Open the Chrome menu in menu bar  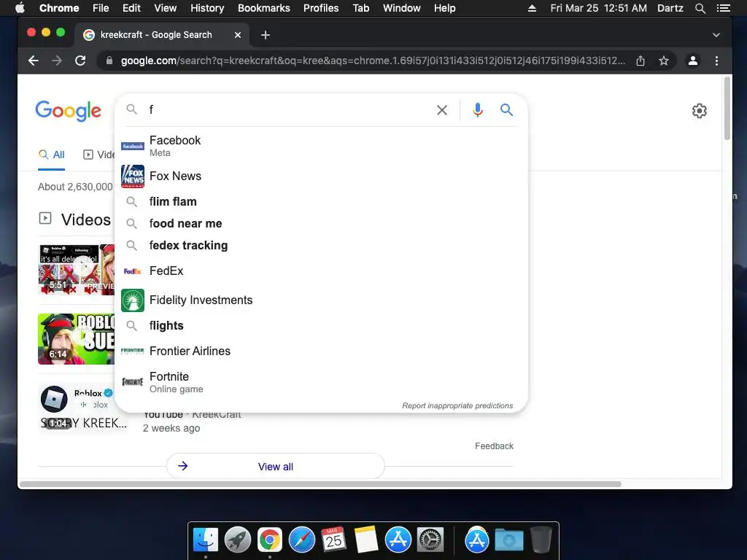tap(59, 8)
